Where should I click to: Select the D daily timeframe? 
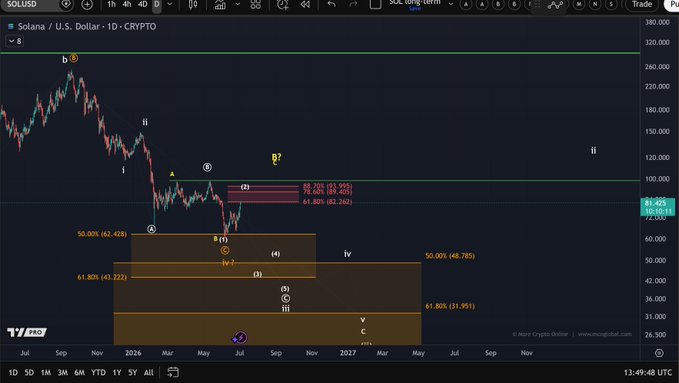157,4
